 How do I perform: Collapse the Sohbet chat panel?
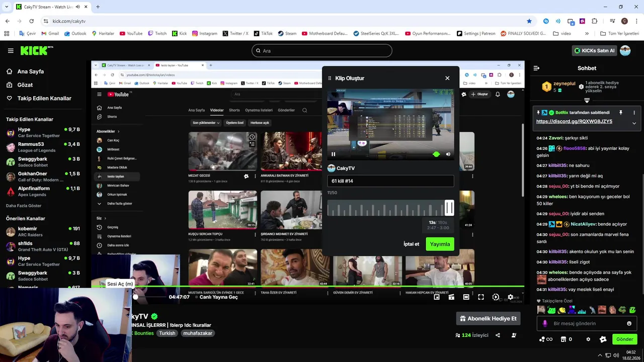[536, 68]
